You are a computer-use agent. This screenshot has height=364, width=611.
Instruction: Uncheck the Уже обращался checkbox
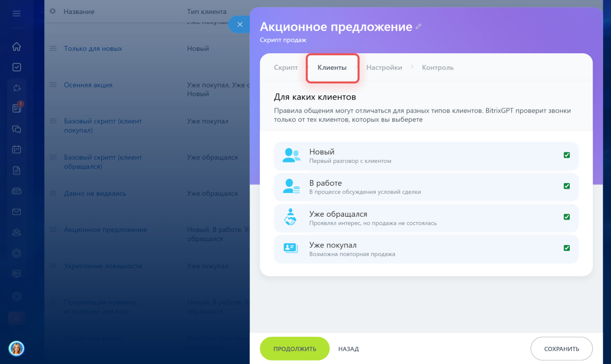pos(567,217)
